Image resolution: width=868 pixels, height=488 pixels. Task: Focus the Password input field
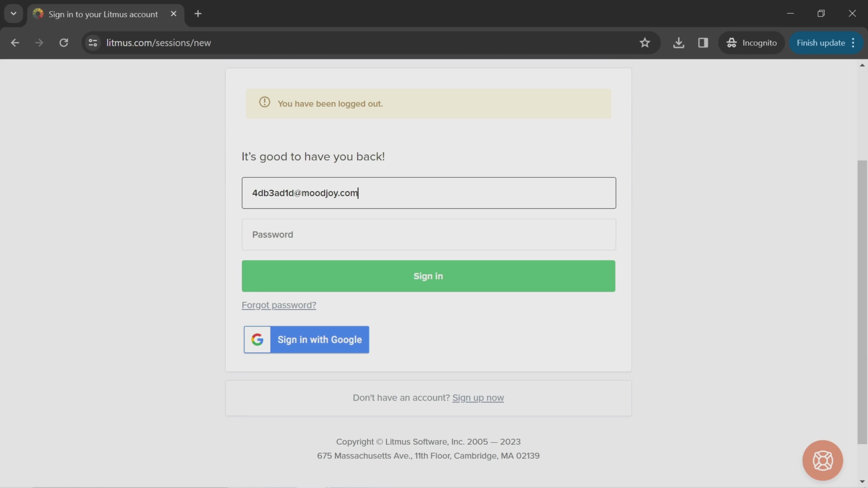pyautogui.click(x=429, y=235)
